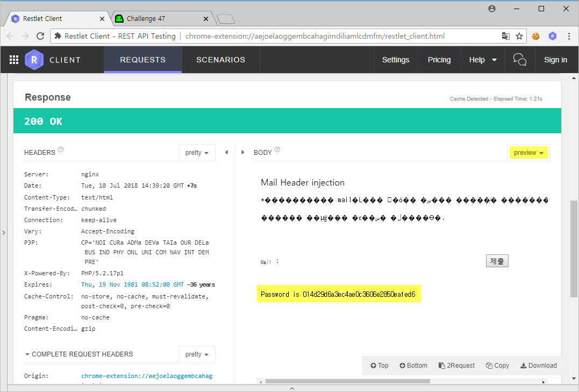Click the Restlet Client logo
579x392 pixels.
tap(34, 60)
